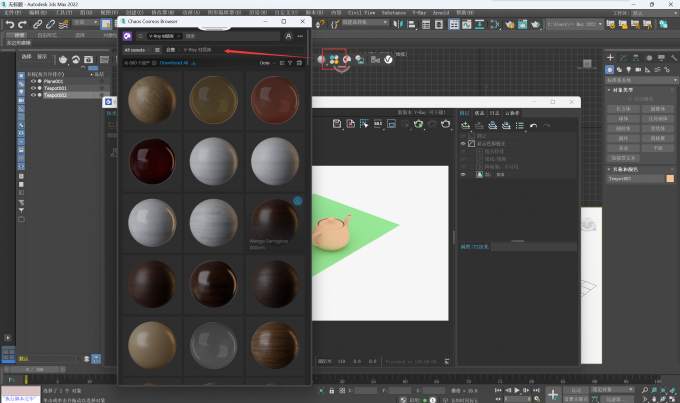The image size is (680, 403).
Task: Open the Substance menu
Action: (394, 13)
